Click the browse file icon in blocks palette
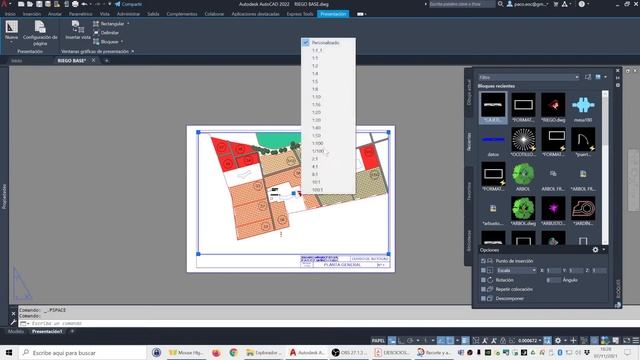 [x=588, y=77]
